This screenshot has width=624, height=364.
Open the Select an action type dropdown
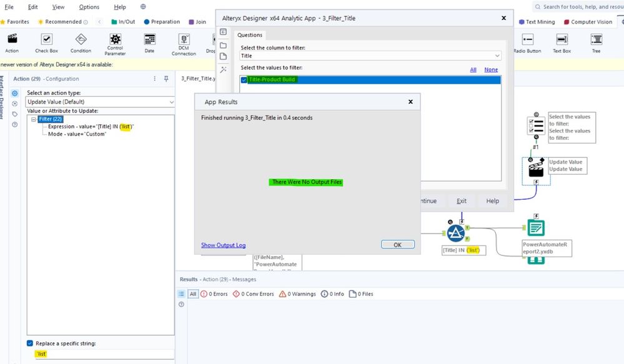pos(101,102)
